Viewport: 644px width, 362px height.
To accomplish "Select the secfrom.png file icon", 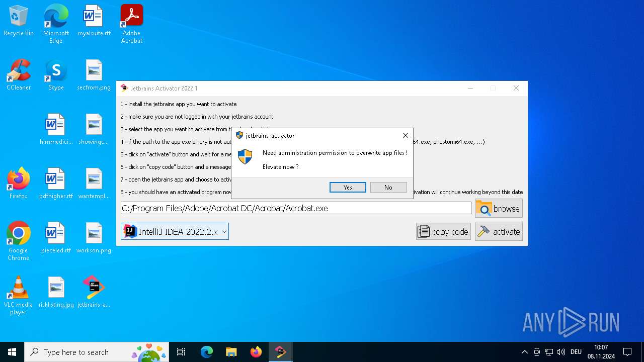I will (94, 75).
